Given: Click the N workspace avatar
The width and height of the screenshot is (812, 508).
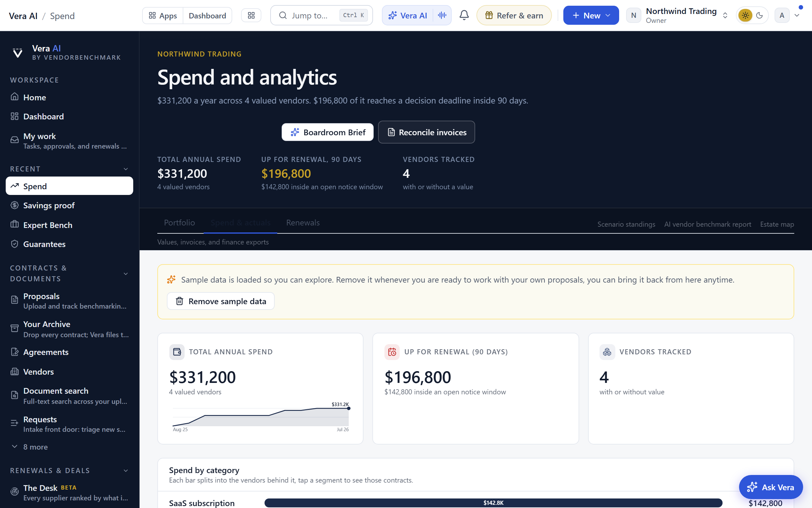Looking at the screenshot, I should pyautogui.click(x=633, y=16).
